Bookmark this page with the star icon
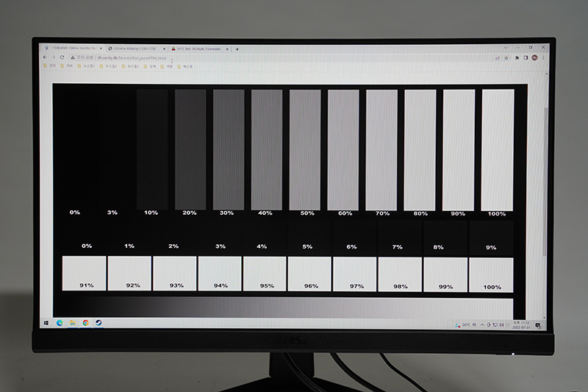Image resolution: width=588 pixels, height=392 pixels. (506, 58)
